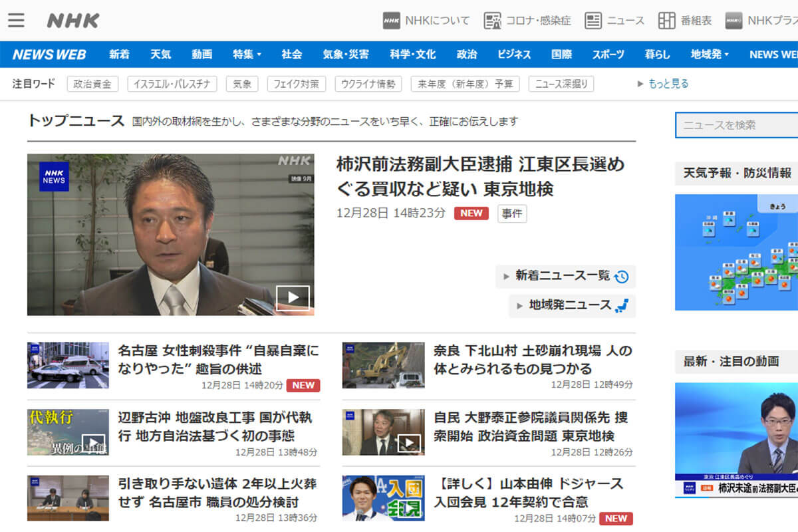Image resolution: width=798 pixels, height=532 pixels.
Task: Switch to the 社会 section tab
Action: point(293,54)
